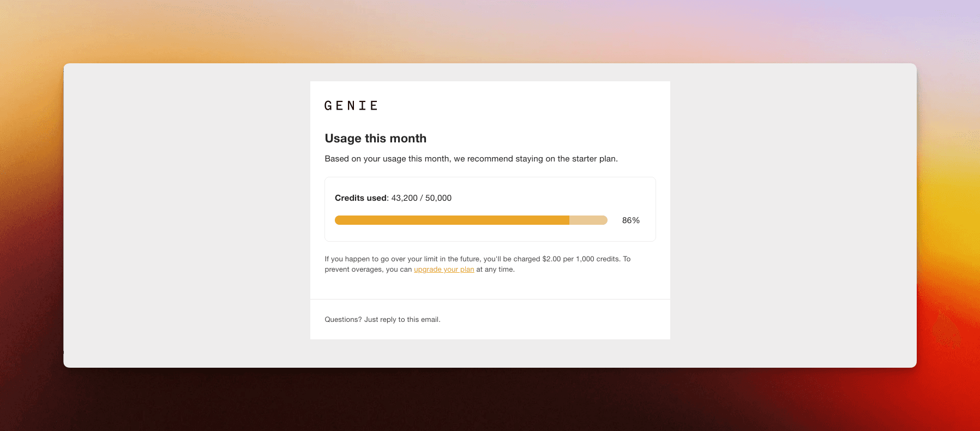Click the letter G in the GENIE logo
980x431 pixels.
click(328, 106)
